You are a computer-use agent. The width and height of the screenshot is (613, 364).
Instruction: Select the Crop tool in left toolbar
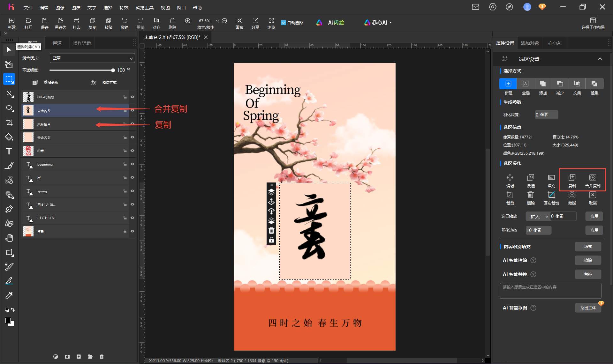9,123
